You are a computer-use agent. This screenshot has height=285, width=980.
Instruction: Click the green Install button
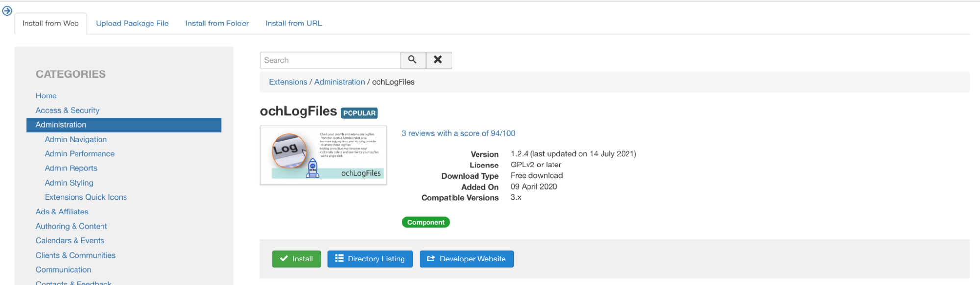click(296, 259)
